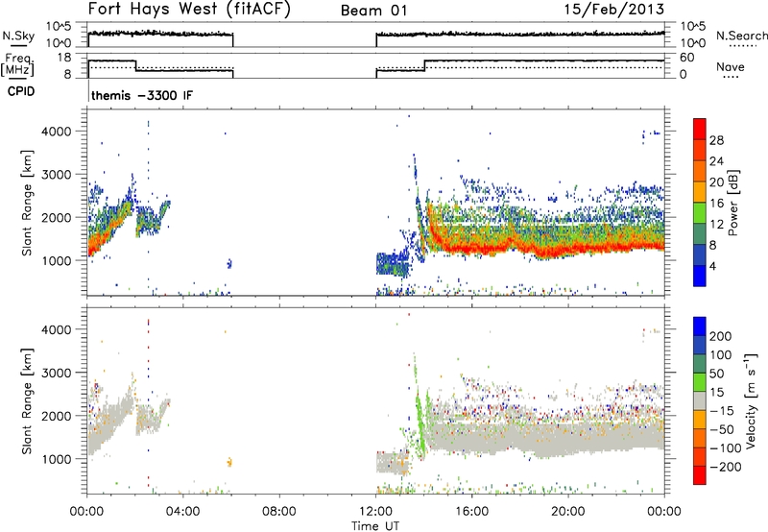
Task: Click the Nave dotted line sample
Action: pos(731,78)
